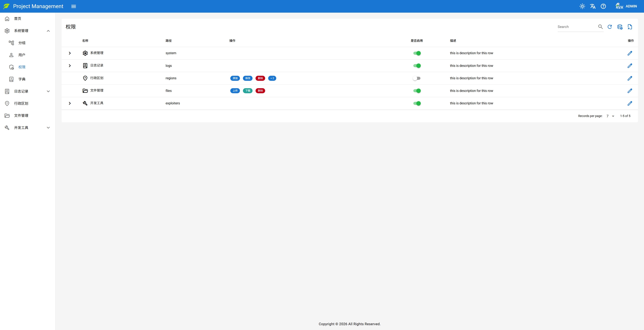This screenshot has height=330, width=644.
Task: Expand the 开发工具 exploiters table row
Action: [70, 103]
